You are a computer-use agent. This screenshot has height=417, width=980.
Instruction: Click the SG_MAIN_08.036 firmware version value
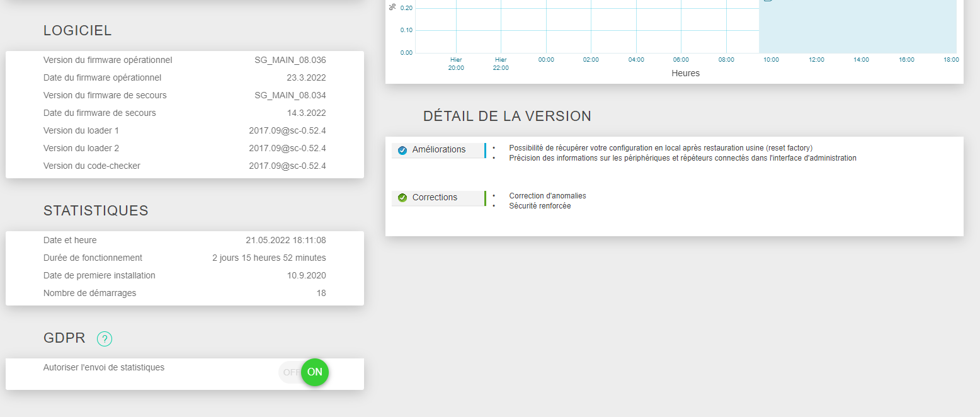(x=290, y=60)
